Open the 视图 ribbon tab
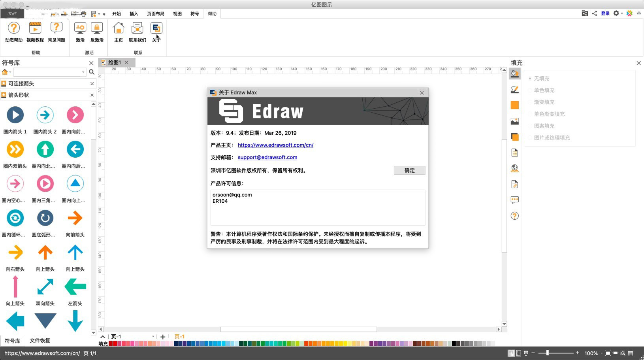The image size is (644, 360). (177, 14)
